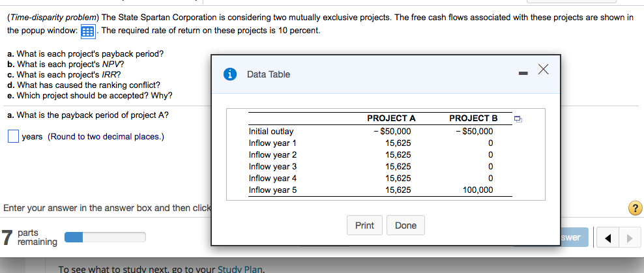Click the Data Table title text

tap(269, 75)
